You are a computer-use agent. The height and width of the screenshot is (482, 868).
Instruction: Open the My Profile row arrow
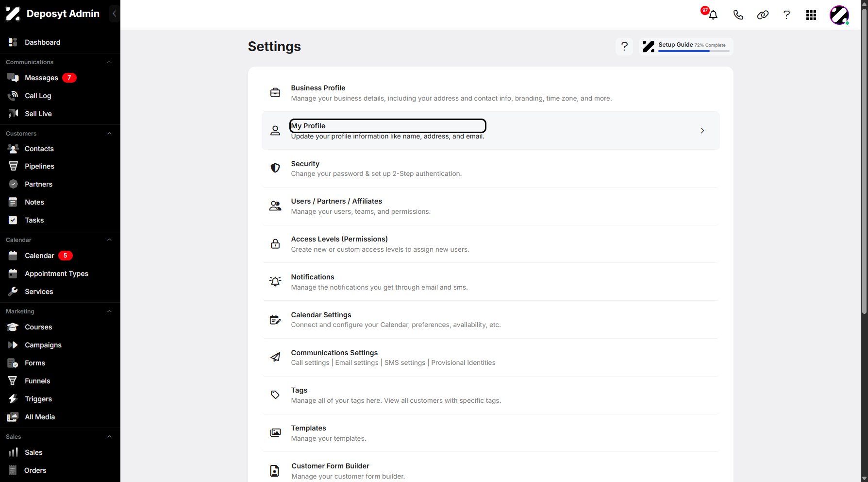click(702, 131)
